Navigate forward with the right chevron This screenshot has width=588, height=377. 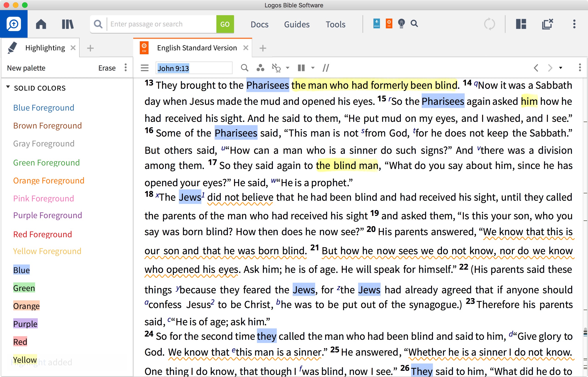pos(550,68)
